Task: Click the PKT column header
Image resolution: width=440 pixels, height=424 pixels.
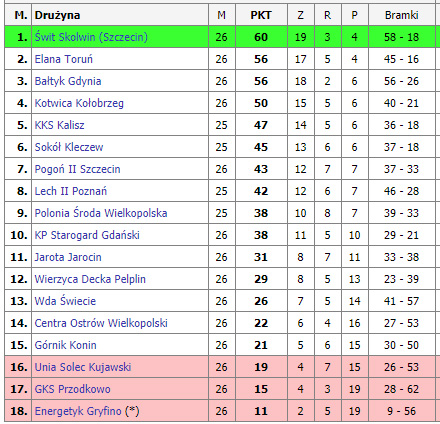Action: pyautogui.click(x=261, y=15)
